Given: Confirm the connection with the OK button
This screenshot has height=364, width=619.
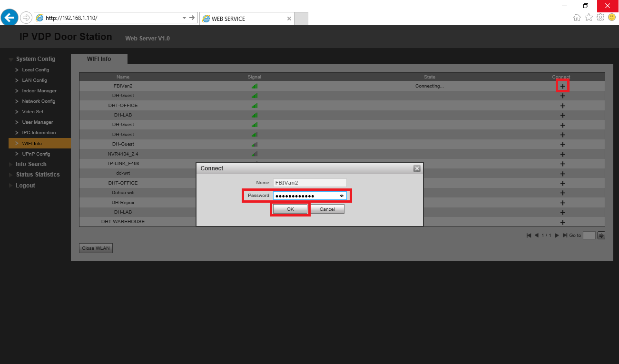Looking at the screenshot, I should coord(290,209).
